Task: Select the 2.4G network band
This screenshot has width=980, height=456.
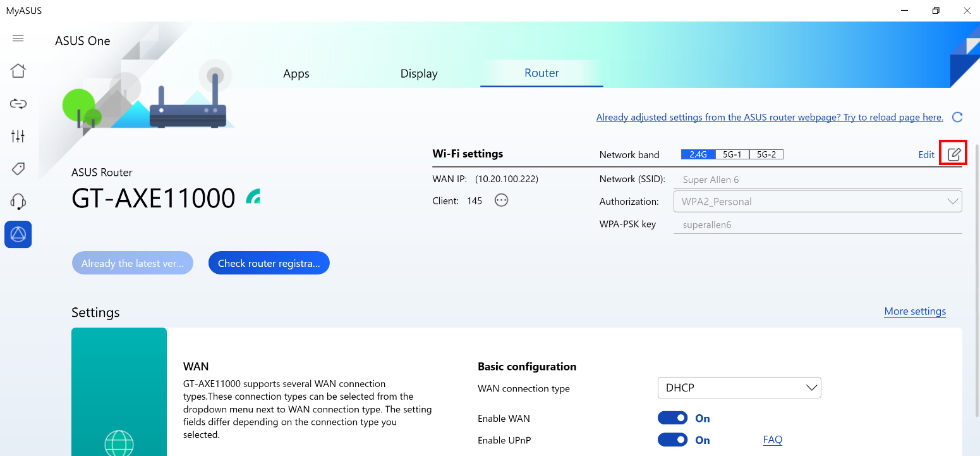Action: [698, 154]
